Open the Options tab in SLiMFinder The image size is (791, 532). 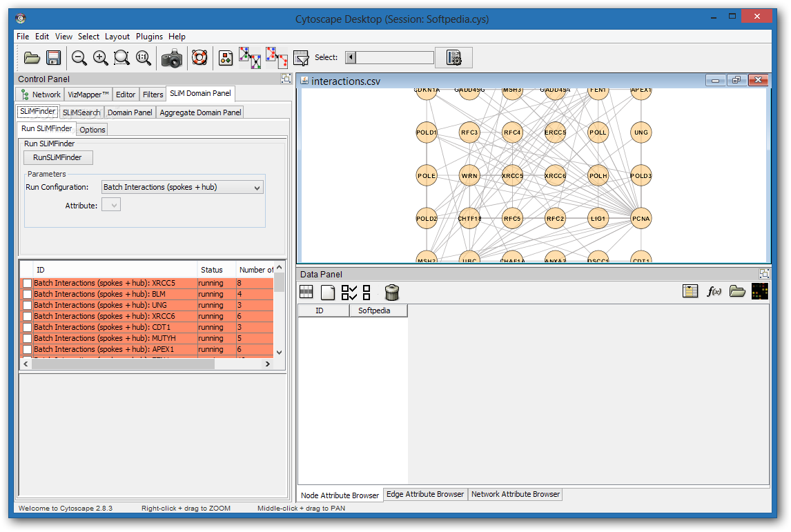92,130
